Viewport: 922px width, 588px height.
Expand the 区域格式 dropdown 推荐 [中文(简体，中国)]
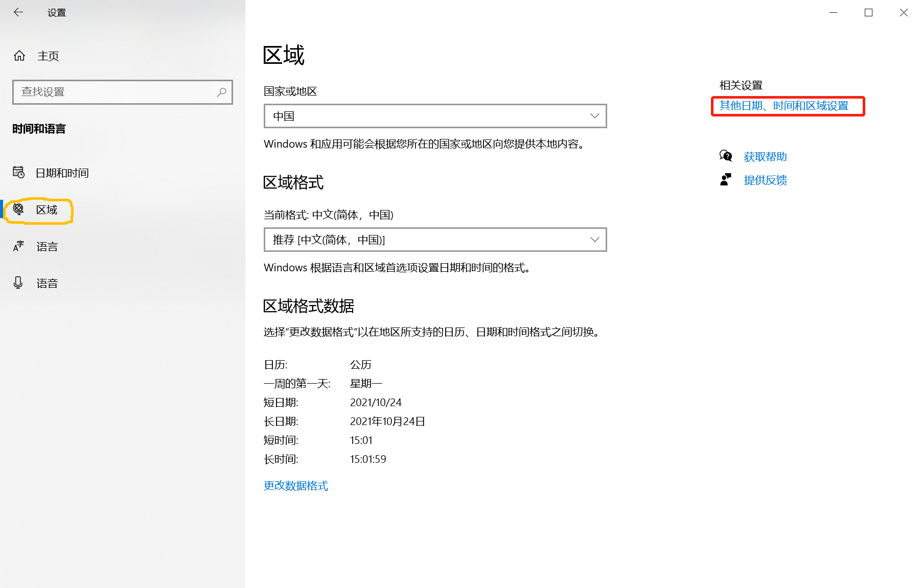[x=435, y=240]
